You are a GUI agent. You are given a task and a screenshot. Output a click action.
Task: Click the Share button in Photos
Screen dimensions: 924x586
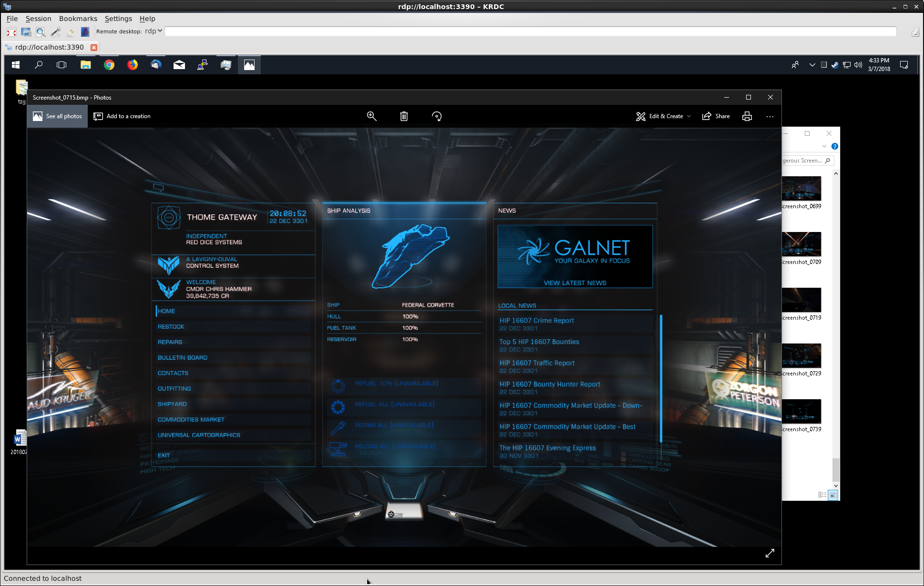click(x=716, y=116)
